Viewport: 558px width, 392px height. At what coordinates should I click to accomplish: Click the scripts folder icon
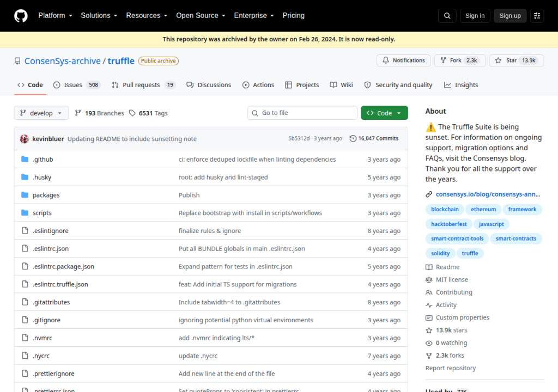point(25,212)
